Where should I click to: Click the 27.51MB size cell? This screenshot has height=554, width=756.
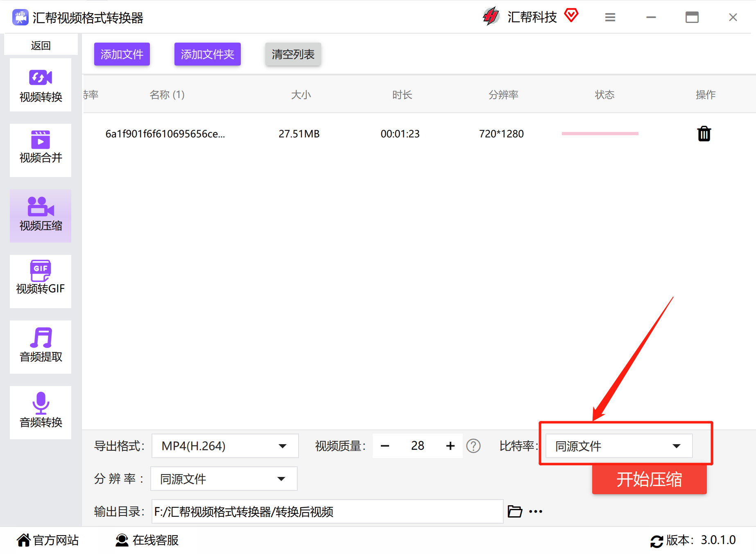pyautogui.click(x=299, y=134)
